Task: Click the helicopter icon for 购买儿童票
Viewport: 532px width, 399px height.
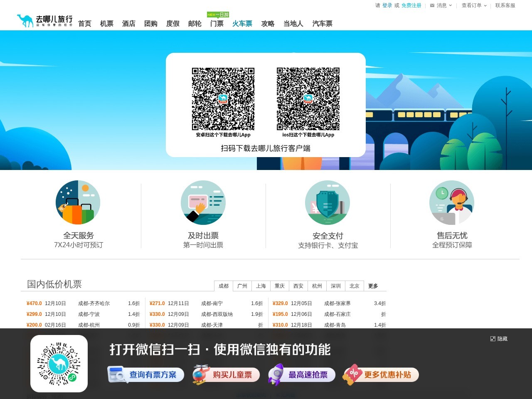Action: (200, 374)
